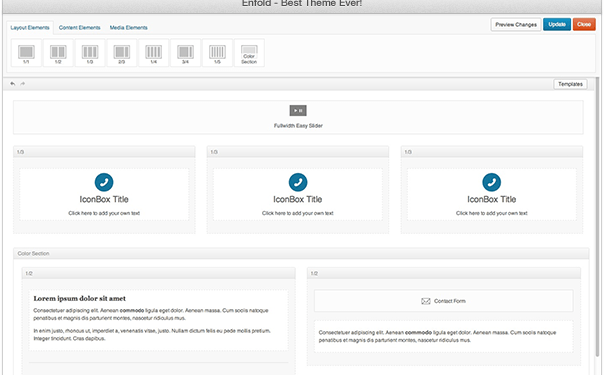604x375 pixels.
Task: Insert the 1/4 column layout element
Action: [154, 53]
